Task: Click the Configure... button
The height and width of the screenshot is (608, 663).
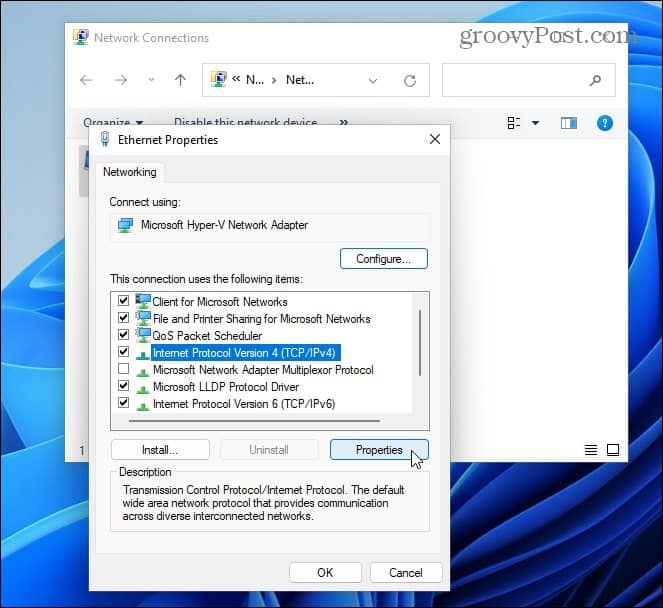Action: [384, 259]
